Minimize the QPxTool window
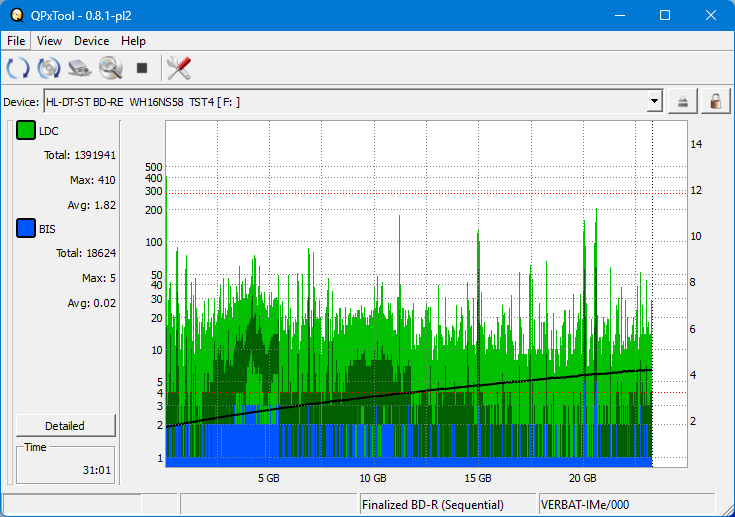This screenshot has height=517, width=735. (x=620, y=15)
